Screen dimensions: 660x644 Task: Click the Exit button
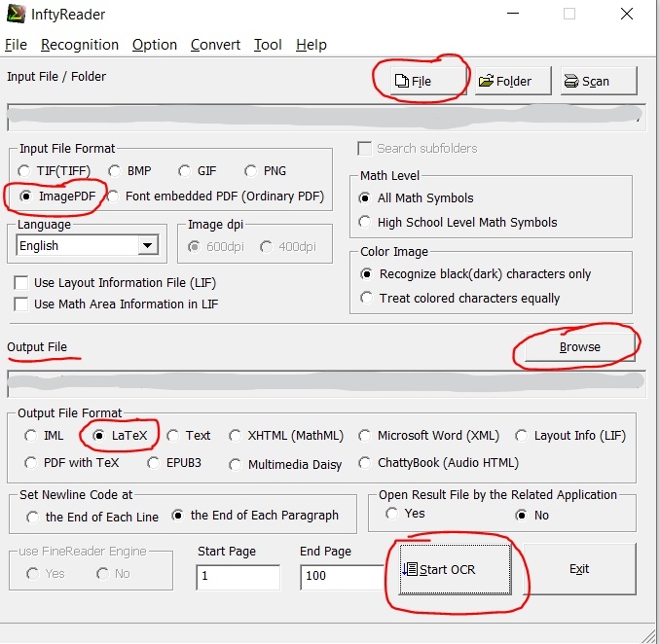pyautogui.click(x=579, y=569)
